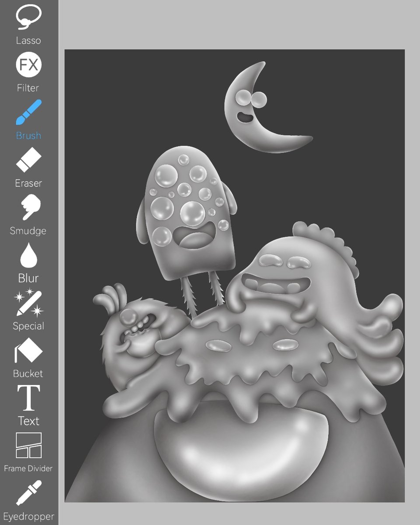Click the blue Brush label text

coord(28,136)
